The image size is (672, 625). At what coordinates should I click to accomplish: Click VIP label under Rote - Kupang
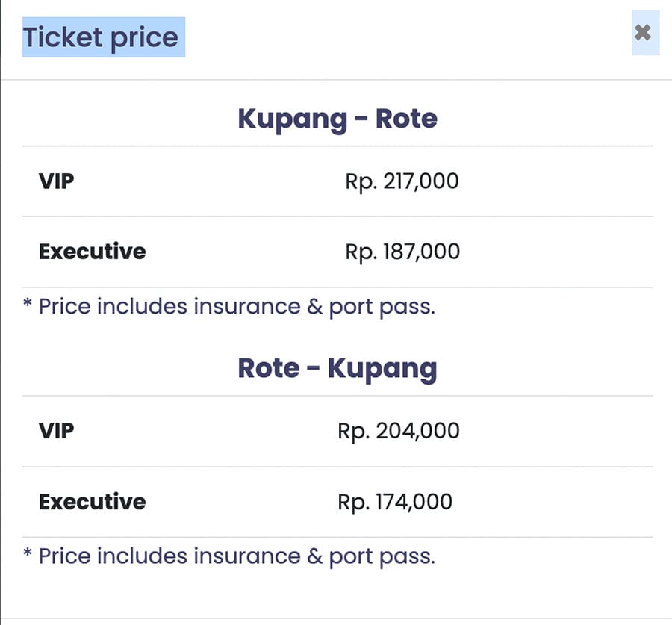coord(56,431)
